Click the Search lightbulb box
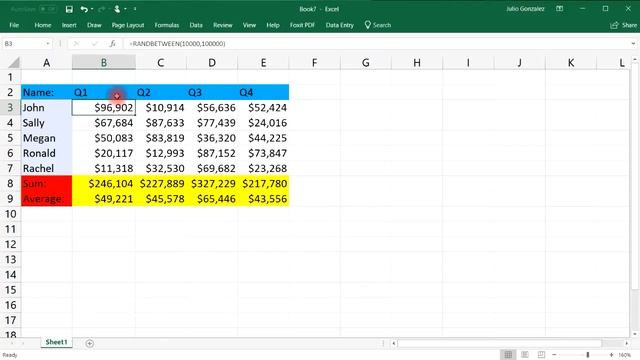 (378, 25)
